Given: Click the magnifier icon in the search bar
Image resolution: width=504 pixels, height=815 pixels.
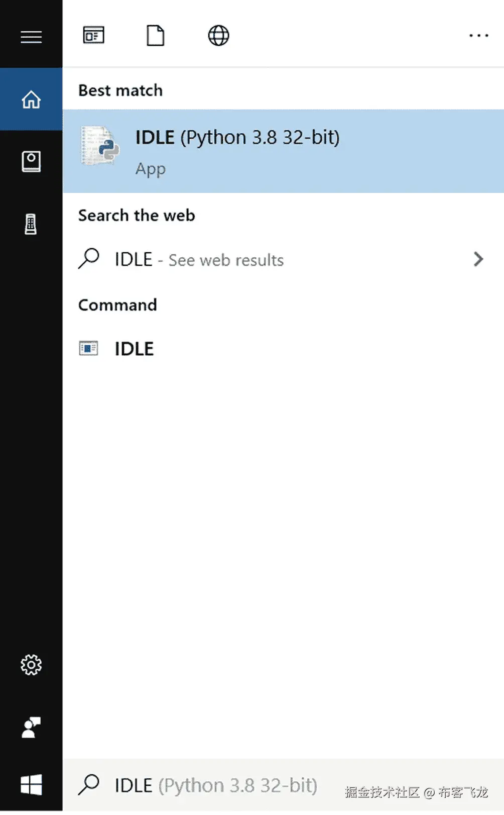Looking at the screenshot, I should click(x=88, y=785).
